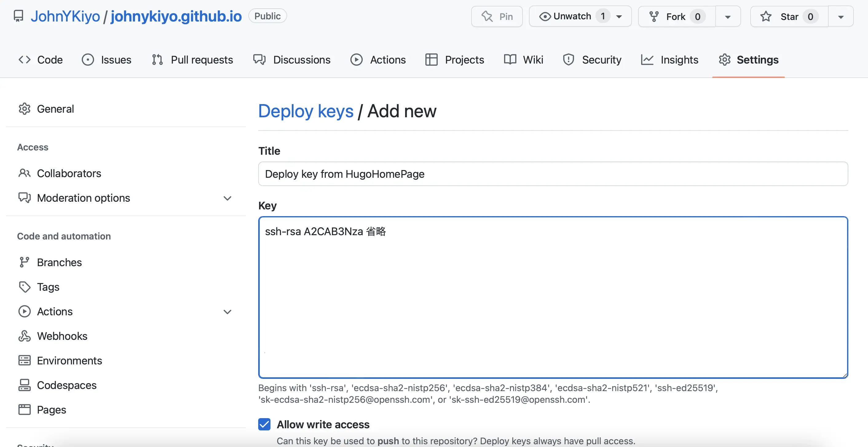Click the Webhooks icon in sidebar

click(x=24, y=336)
